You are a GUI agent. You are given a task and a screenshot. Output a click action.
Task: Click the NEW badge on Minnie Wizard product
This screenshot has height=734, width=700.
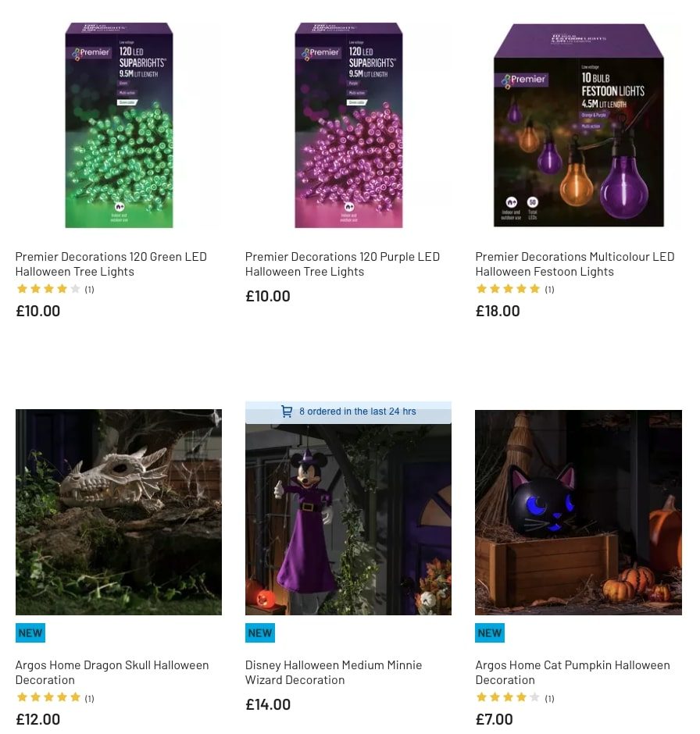point(259,632)
